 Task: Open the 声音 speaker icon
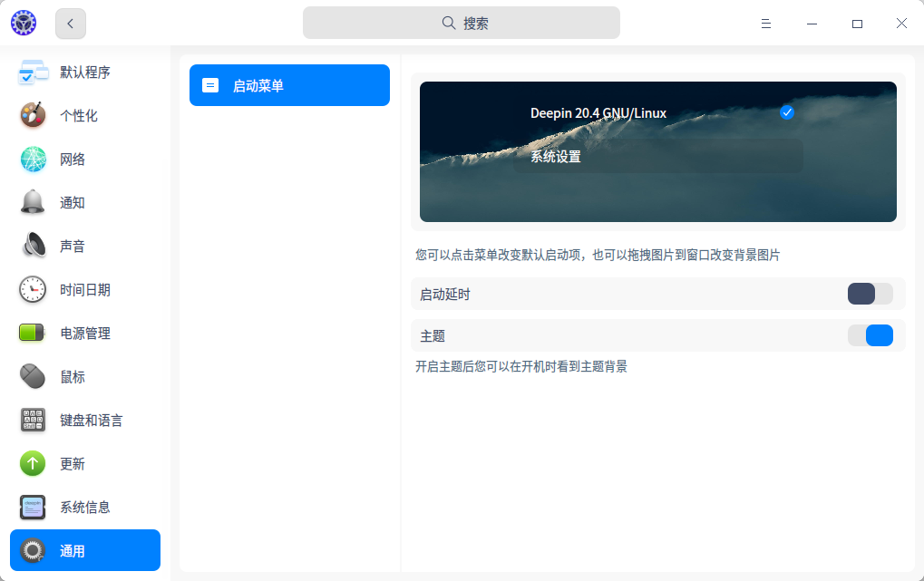pyautogui.click(x=31, y=246)
